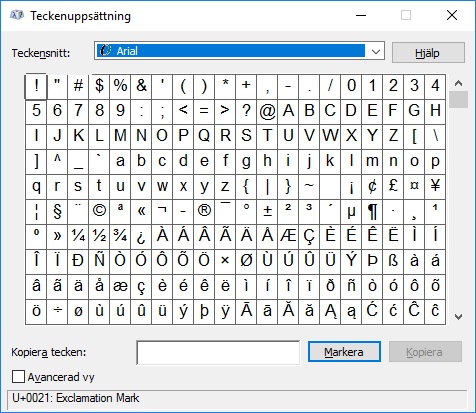Pick the lowercase å with ring
Viewport: 476px width, 413px height.
coord(99,287)
